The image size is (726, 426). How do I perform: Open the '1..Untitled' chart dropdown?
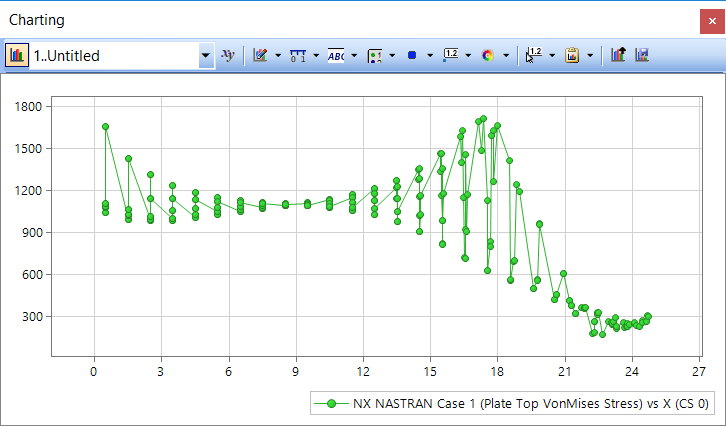coord(205,56)
